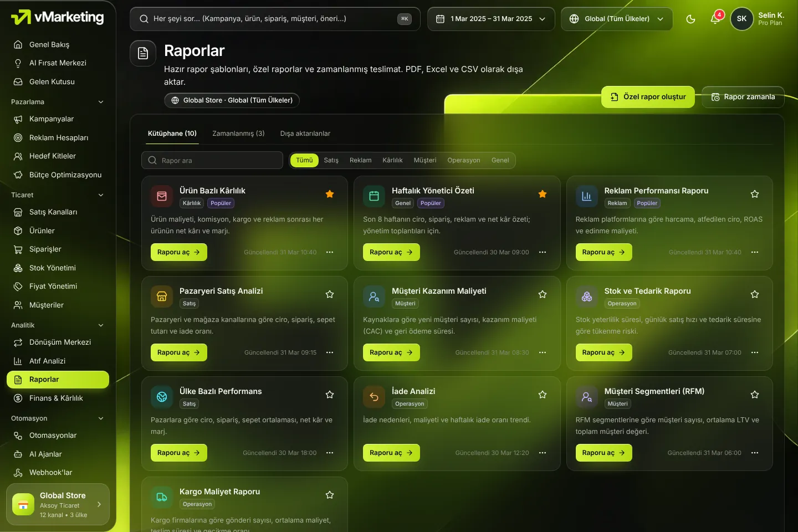Open more options for Haftalık Yönetici Özeti
This screenshot has height=532, width=798.
pos(543,252)
